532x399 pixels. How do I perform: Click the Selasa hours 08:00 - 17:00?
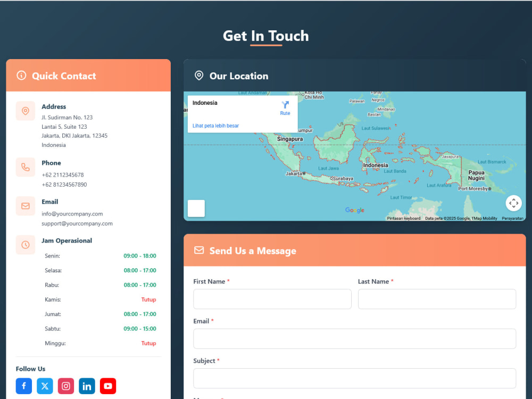click(x=140, y=270)
